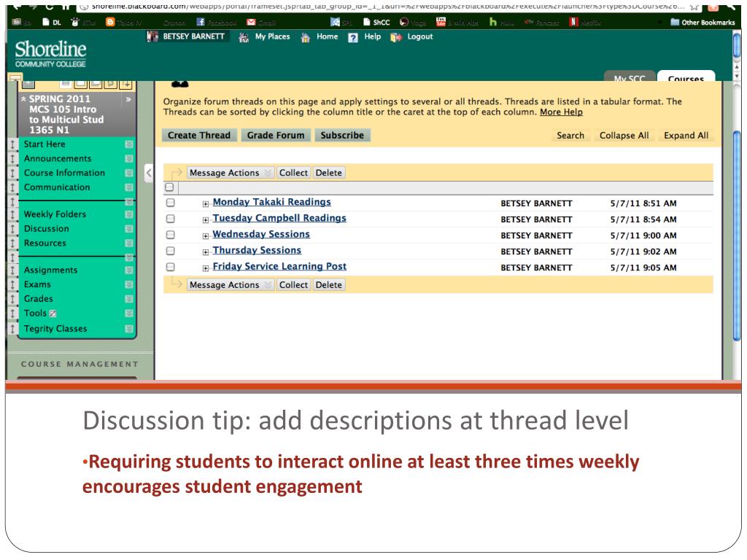
Task: Click the reorder handle beside Discussion
Action: point(13,229)
